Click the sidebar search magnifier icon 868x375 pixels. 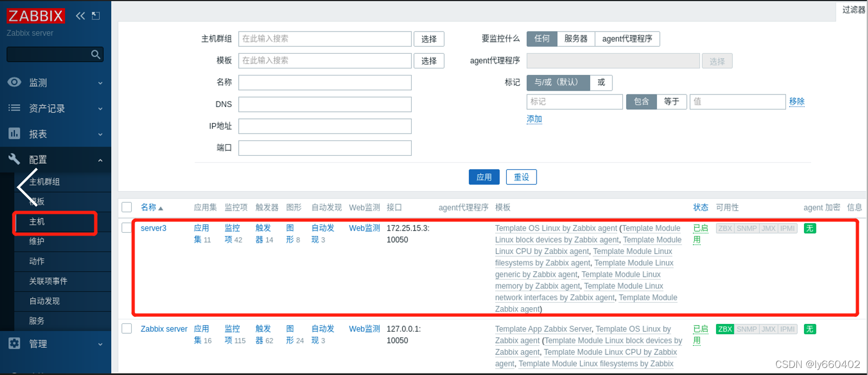96,54
